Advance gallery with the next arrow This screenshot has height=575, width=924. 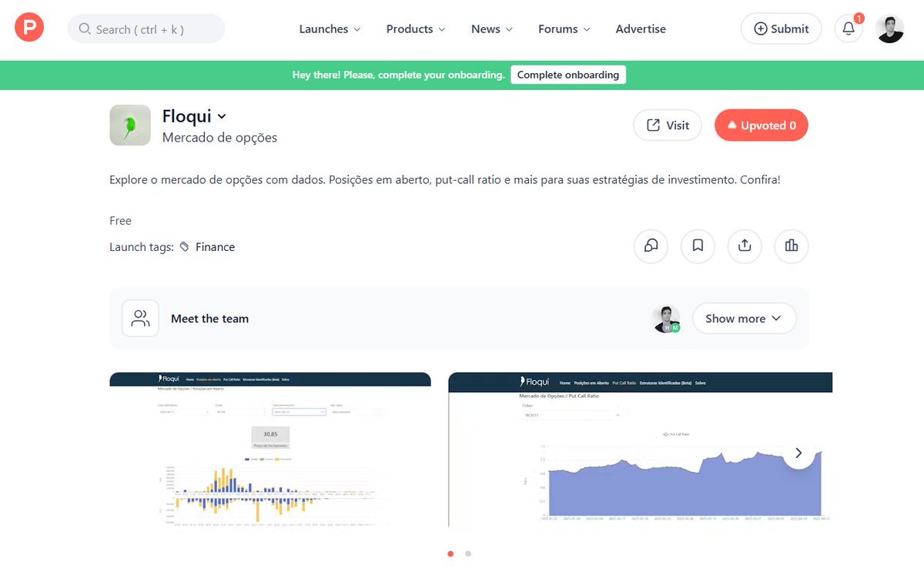(x=798, y=453)
